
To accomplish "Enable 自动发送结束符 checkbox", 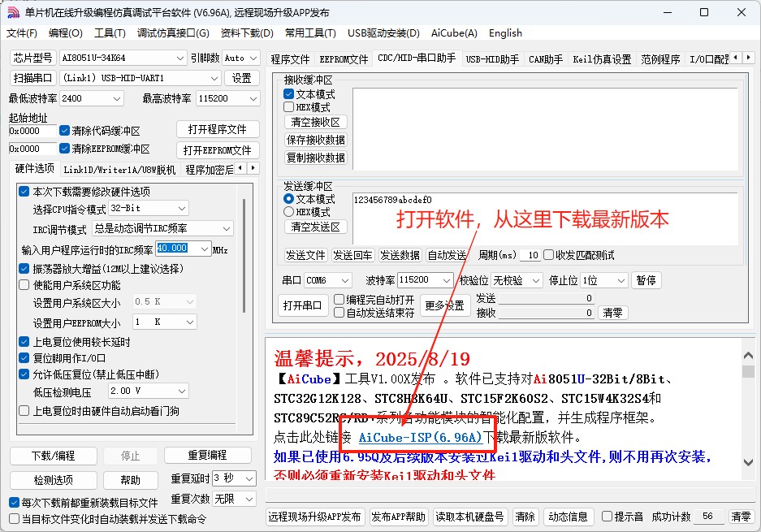I will 339,313.
